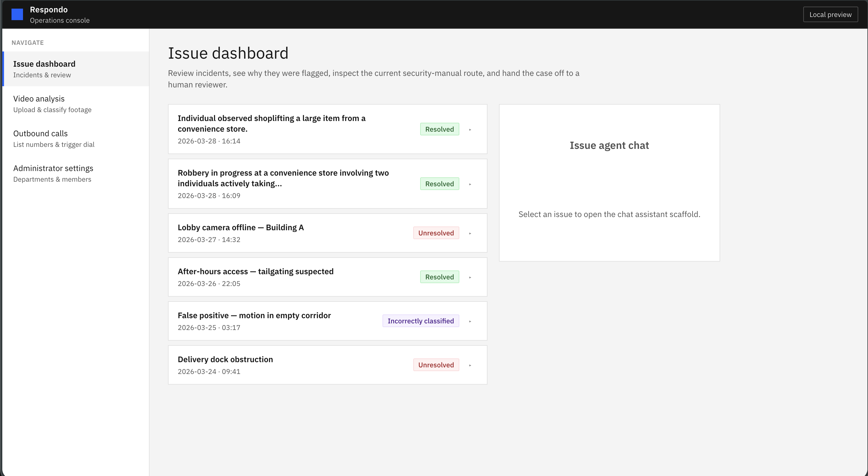Screen dimensions: 868x476
Task: Expand the robbery in progress row arrow
Action: point(470,184)
